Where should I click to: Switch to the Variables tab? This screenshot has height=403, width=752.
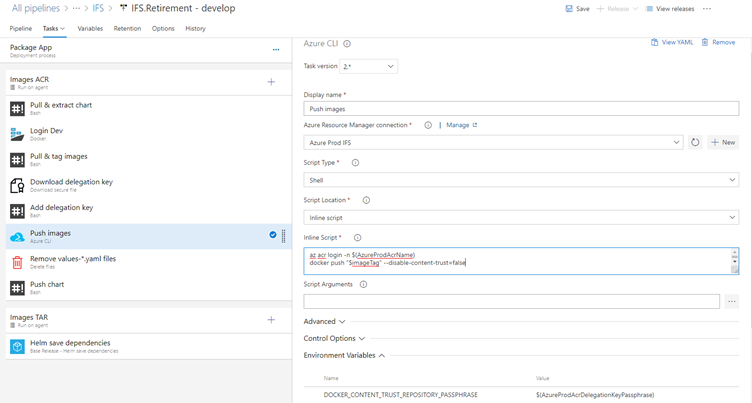90,29
